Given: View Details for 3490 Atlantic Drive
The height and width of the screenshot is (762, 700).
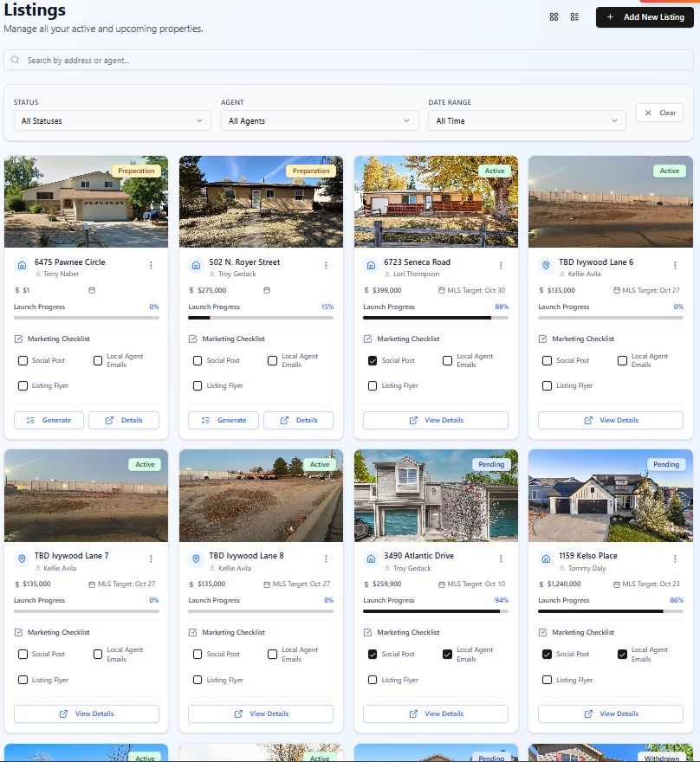Looking at the screenshot, I should coord(436,714).
